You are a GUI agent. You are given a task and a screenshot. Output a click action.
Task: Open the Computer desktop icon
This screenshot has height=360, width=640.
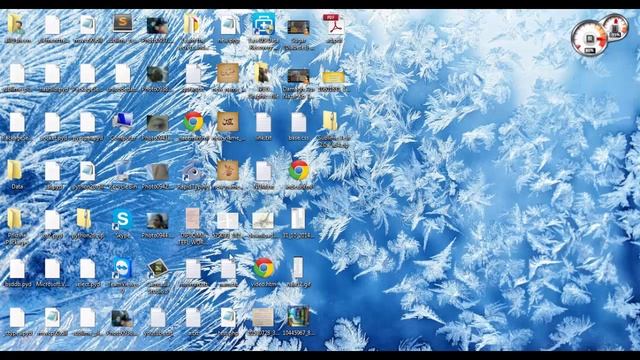click(122, 122)
